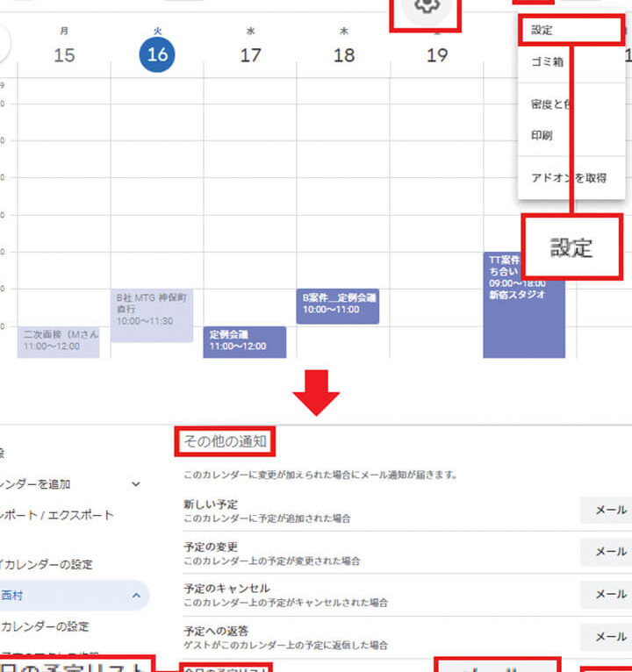Open the settings gear icon
Screen dimensions: 632x672
(427, 8)
